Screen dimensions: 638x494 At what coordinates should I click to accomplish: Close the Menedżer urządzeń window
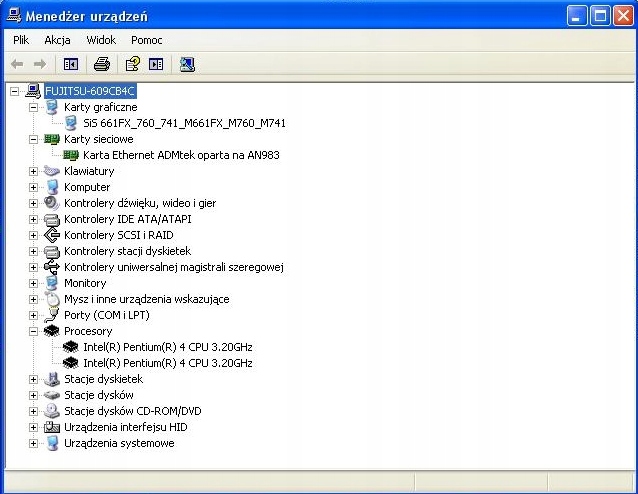(623, 16)
